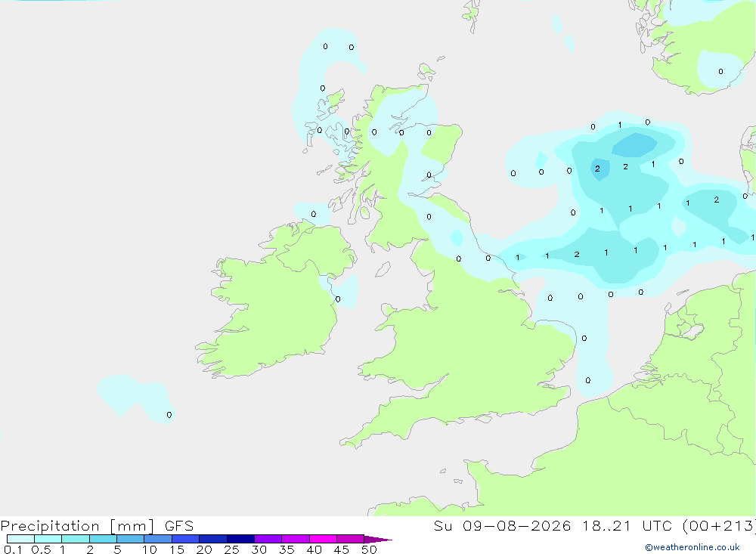Pick the 35–40 mm purple legend swatch

click(x=296, y=539)
